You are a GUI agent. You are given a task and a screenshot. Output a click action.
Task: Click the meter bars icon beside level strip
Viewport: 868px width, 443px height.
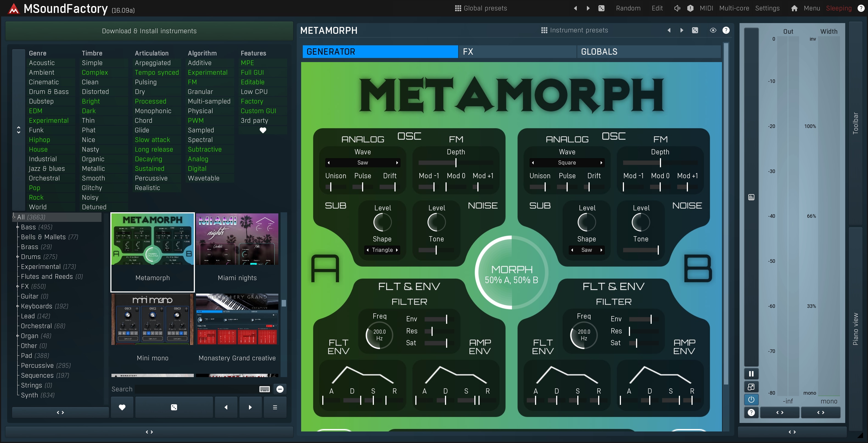pos(751,197)
